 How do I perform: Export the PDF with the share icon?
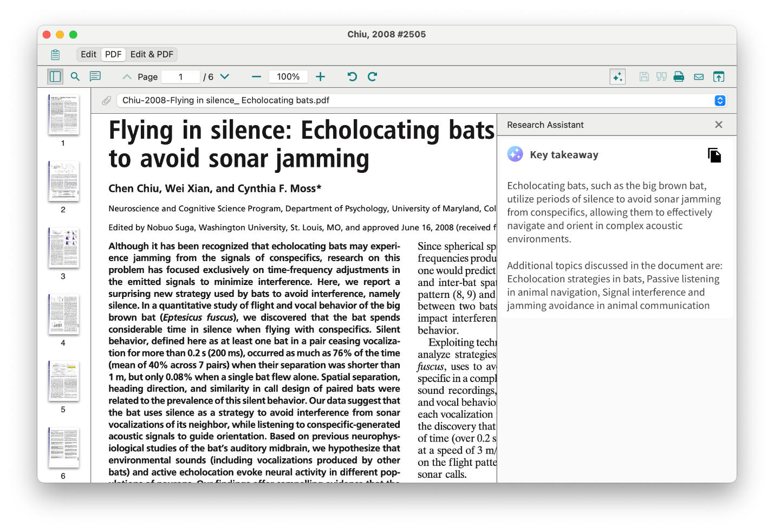(x=719, y=76)
